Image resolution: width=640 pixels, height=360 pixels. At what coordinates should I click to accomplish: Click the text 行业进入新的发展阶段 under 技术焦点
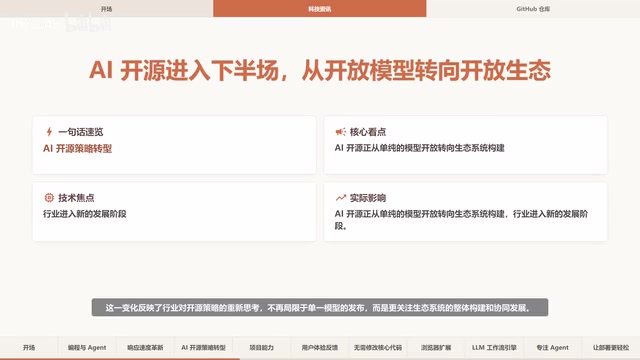(x=84, y=213)
